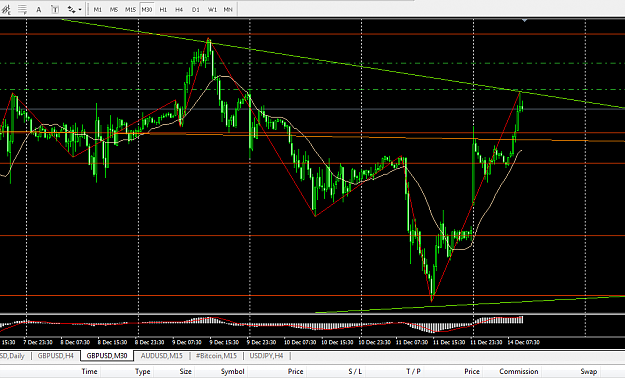Select the text tool 'A'

(x=39, y=10)
